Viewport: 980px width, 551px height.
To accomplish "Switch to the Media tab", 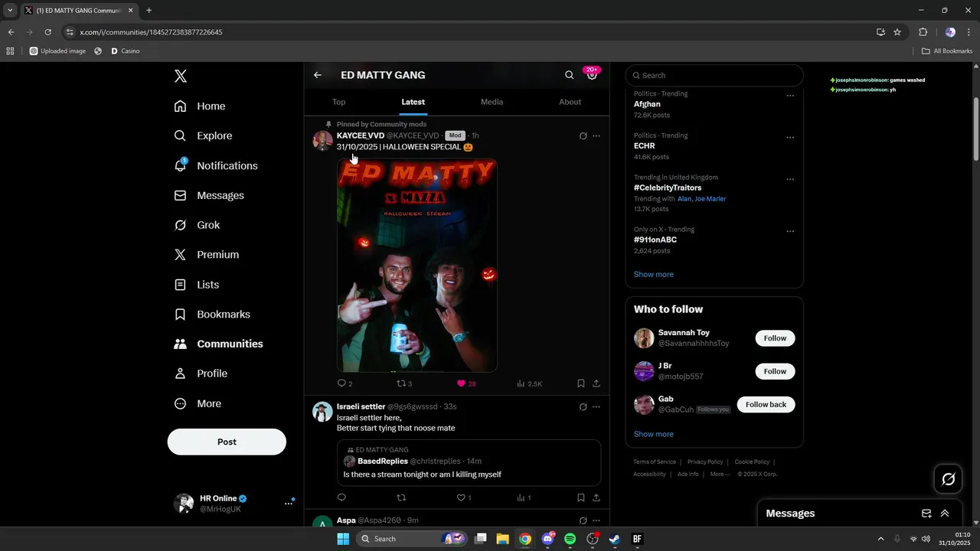I will click(492, 102).
